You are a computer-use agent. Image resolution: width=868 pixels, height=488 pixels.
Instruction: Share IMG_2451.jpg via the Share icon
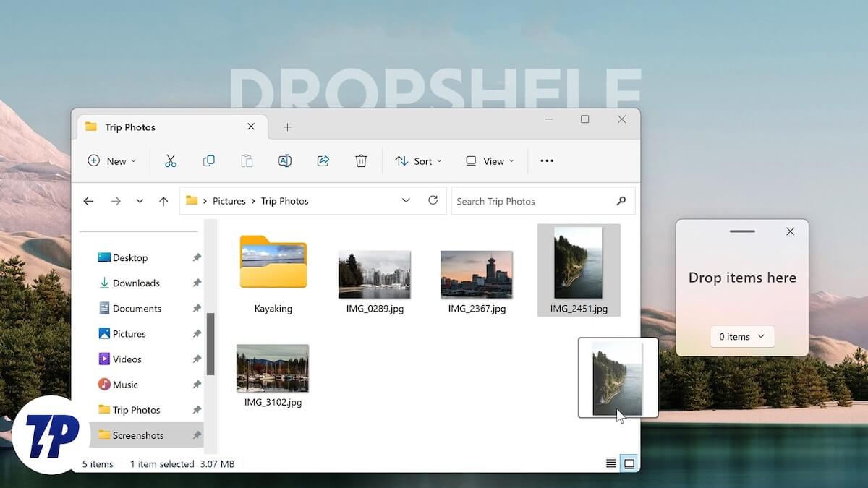click(323, 160)
